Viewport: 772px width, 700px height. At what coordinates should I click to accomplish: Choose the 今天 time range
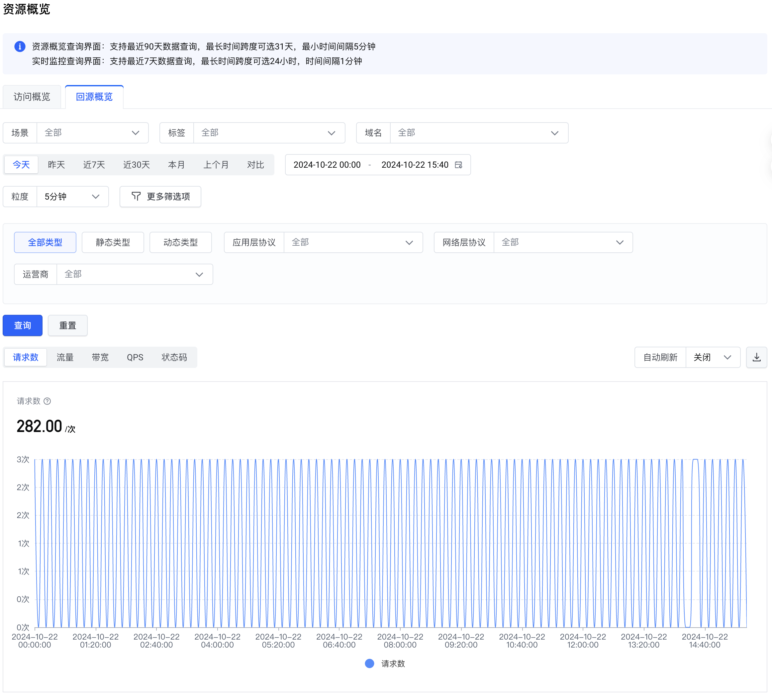(22, 165)
